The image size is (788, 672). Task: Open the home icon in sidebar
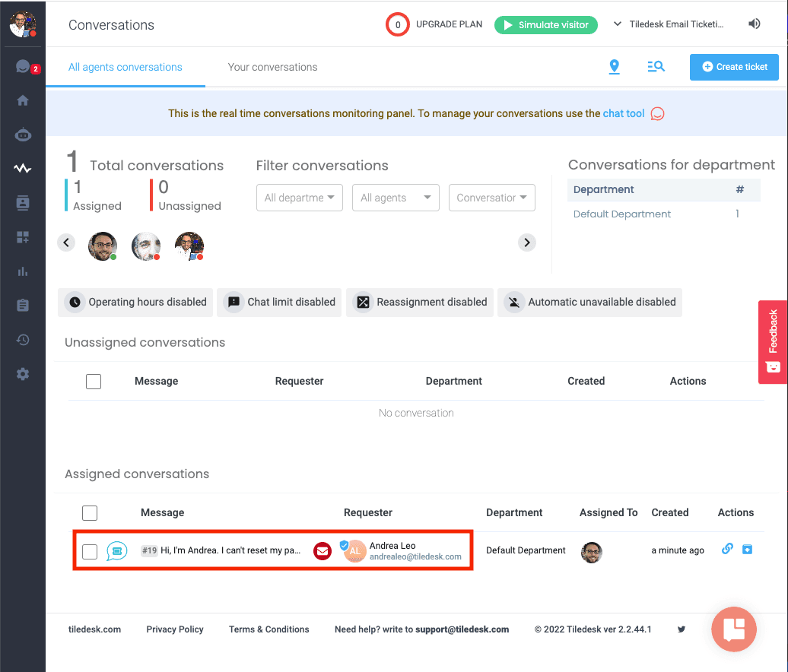[x=23, y=100]
